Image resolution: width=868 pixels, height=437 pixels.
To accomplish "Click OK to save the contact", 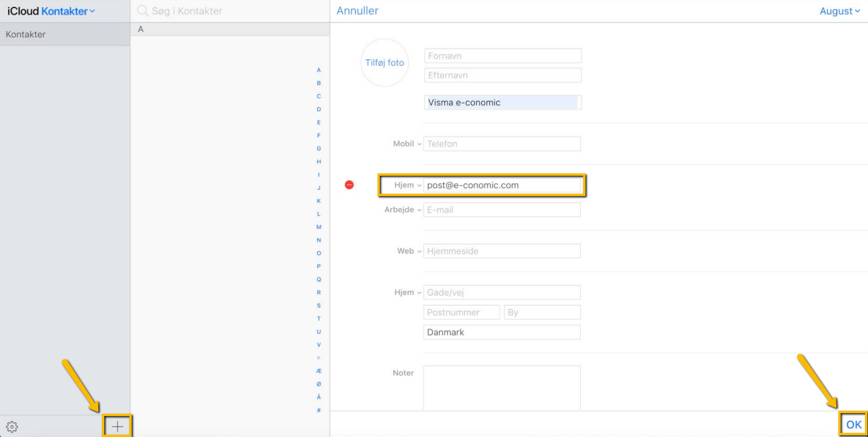I will coord(853,424).
